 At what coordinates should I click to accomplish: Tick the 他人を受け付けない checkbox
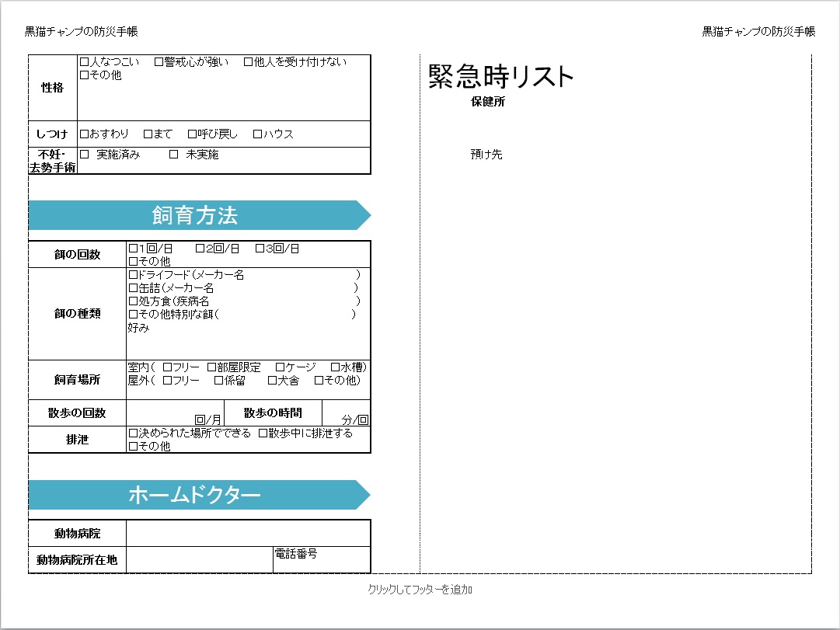249,62
